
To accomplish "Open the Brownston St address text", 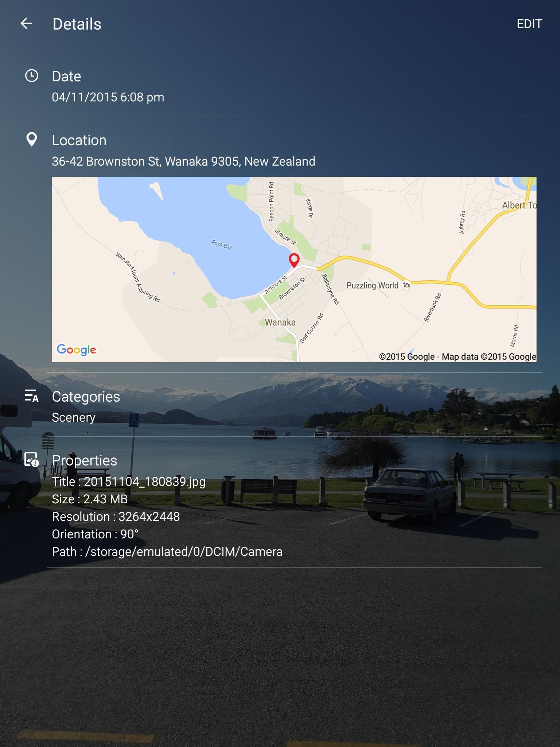I will coord(183,161).
